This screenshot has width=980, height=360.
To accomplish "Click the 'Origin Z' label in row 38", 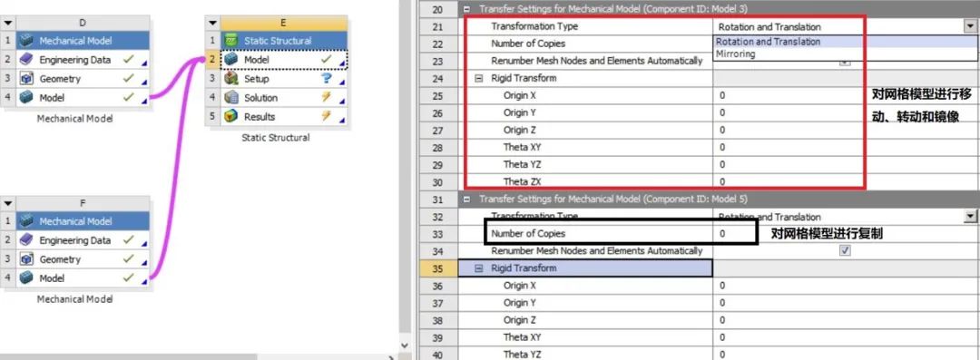I will [519, 320].
